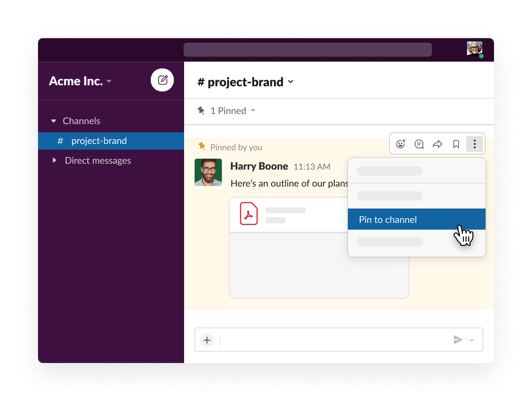
Task: Click Harry Boone's name
Action: click(x=259, y=166)
